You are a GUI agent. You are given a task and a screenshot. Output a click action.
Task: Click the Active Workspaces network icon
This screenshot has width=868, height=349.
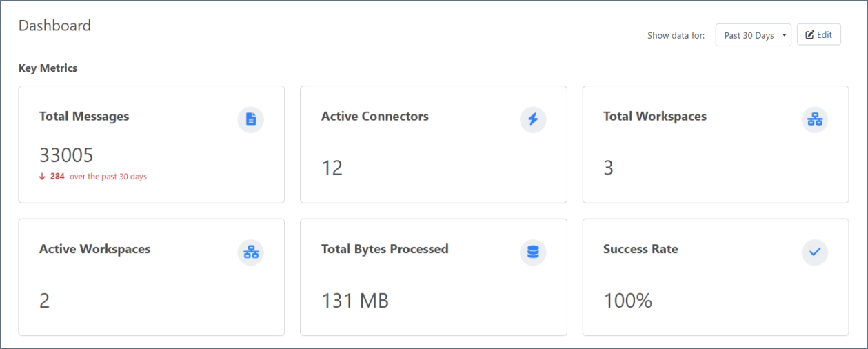251,252
